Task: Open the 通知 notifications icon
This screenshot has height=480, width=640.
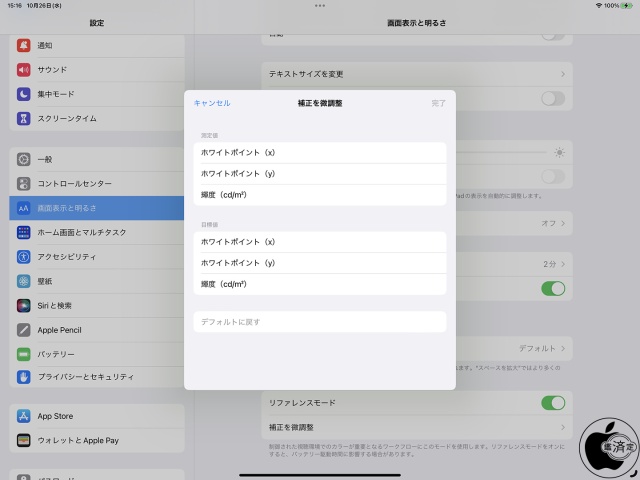Action: 24,45
